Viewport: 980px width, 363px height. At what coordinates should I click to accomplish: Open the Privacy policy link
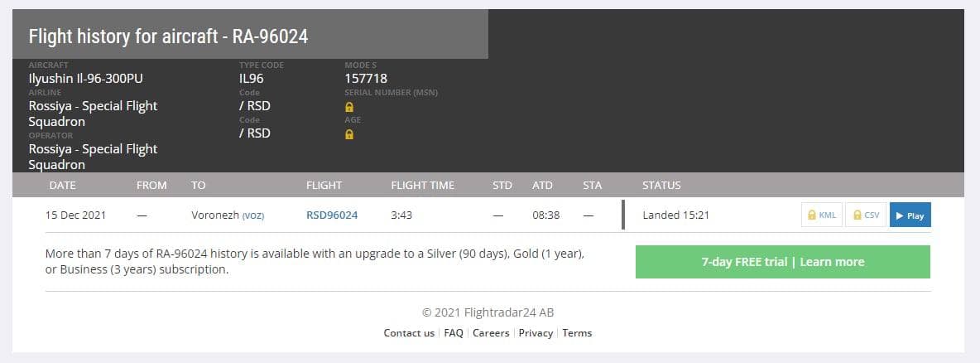tap(536, 333)
